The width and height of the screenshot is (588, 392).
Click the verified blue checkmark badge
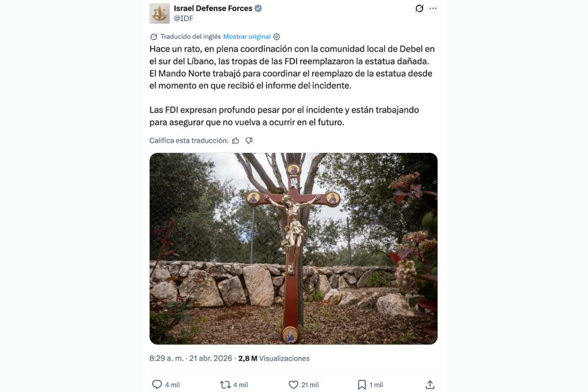(x=259, y=8)
